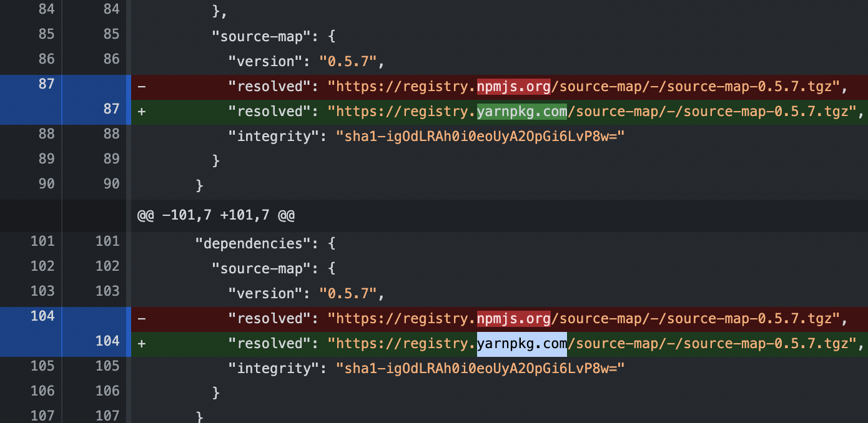Click the "source-map" key on line 102
Image resolution: width=868 pixels, height=423 pixels.
pyautogui.click(x=261, y=268)
